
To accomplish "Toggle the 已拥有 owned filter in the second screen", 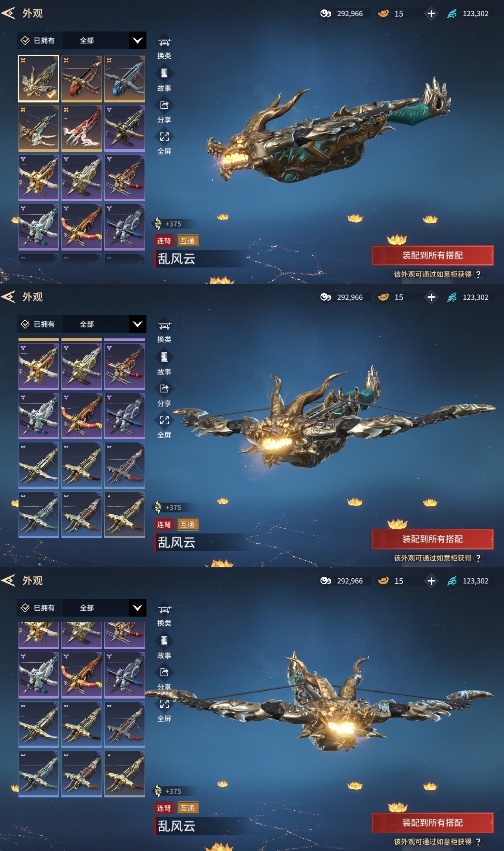I will pyautogui.click(x=38, y=324).
